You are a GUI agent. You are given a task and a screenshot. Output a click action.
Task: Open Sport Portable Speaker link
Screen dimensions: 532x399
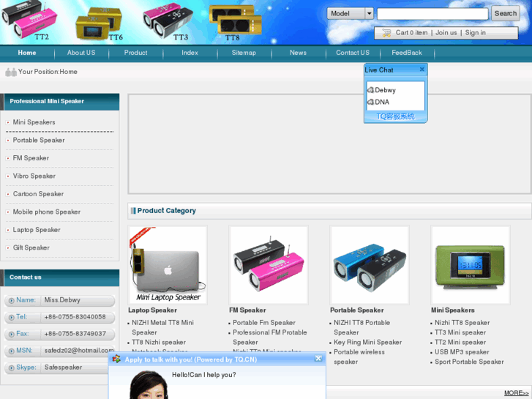[469, 362]
